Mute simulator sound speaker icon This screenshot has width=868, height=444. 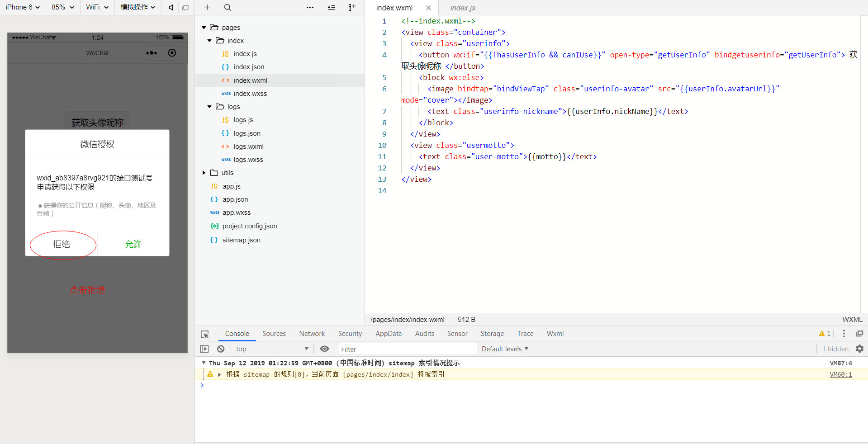point(171,7)
